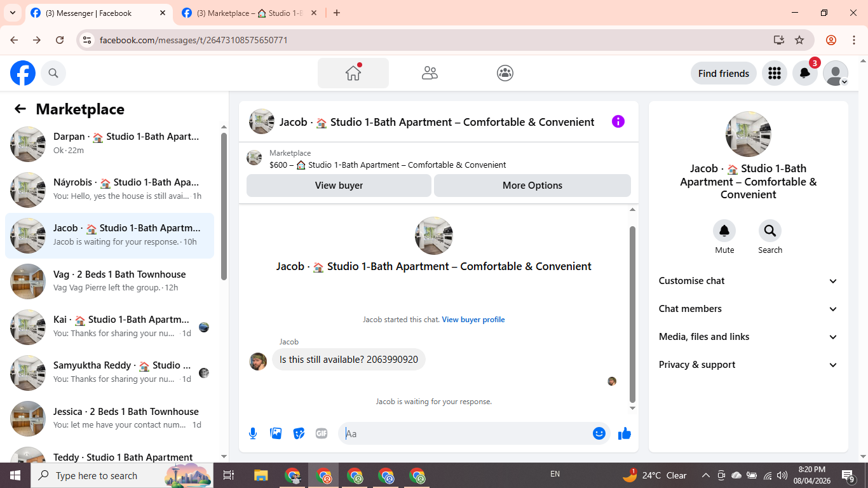This screenshot has height=488, width=868.
Task: Reload the page in browser
Action: [60, 40]
